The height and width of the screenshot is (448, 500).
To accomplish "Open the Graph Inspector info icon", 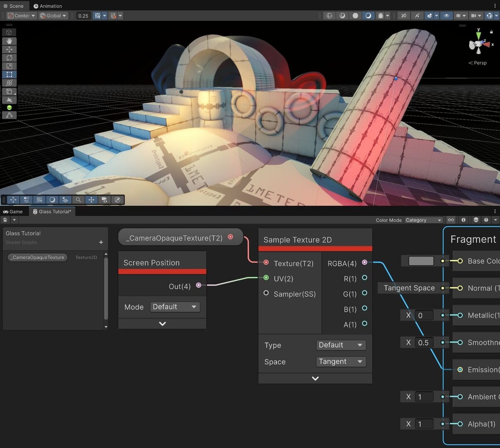I will click(x=463, y=220).
